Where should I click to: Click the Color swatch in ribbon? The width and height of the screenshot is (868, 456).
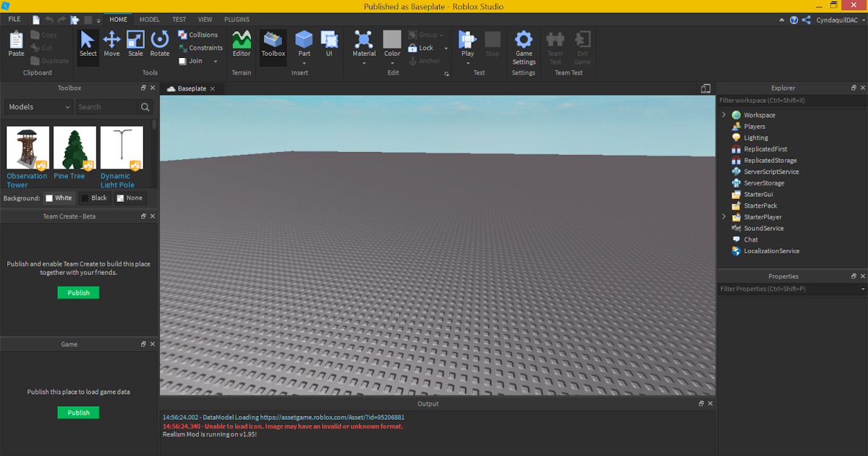(392, 39)
